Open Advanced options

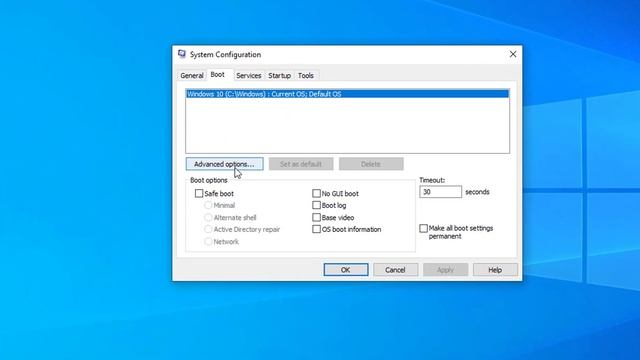click(224, 164)
